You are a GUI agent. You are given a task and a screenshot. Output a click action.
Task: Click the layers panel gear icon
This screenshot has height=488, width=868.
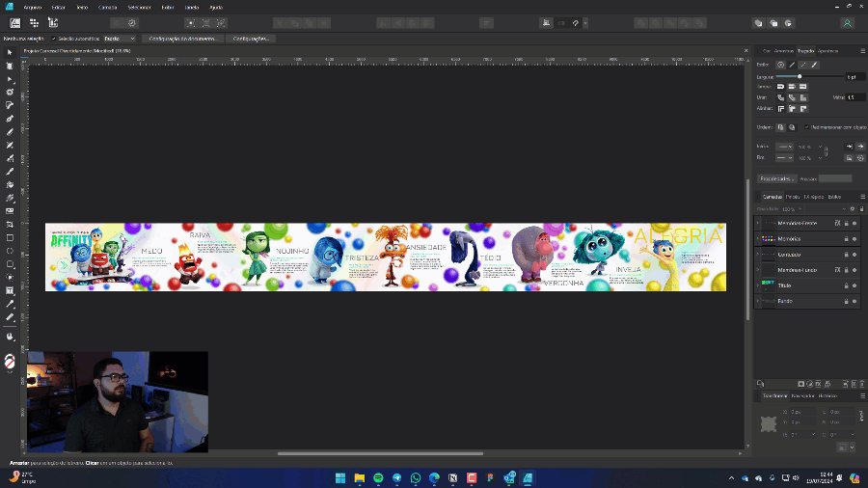[853, 209]
